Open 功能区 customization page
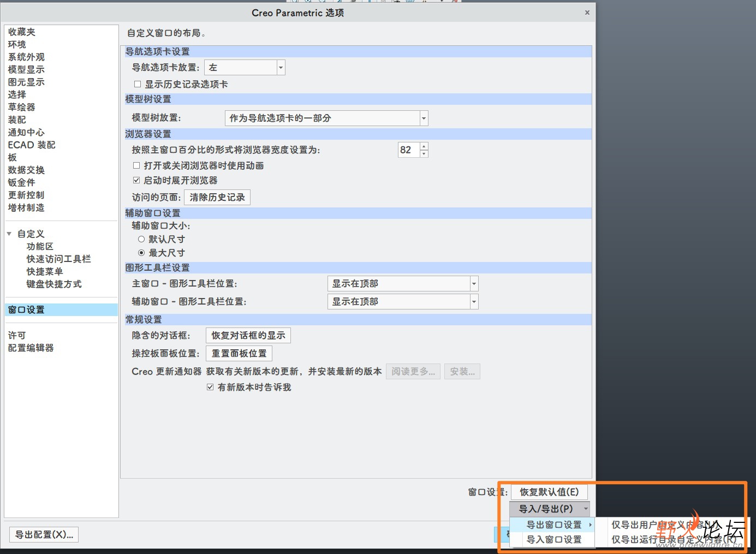This screenshot has height=554, width=756. (x=40, y=247)
